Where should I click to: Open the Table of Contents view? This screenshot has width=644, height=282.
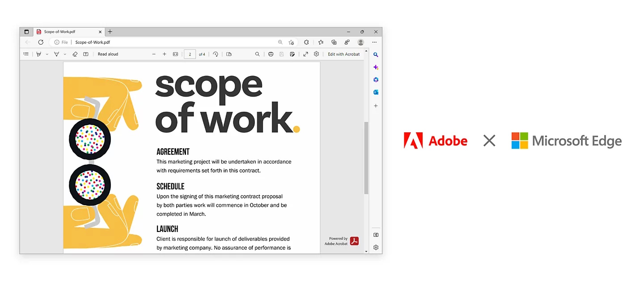pos(26,54)
